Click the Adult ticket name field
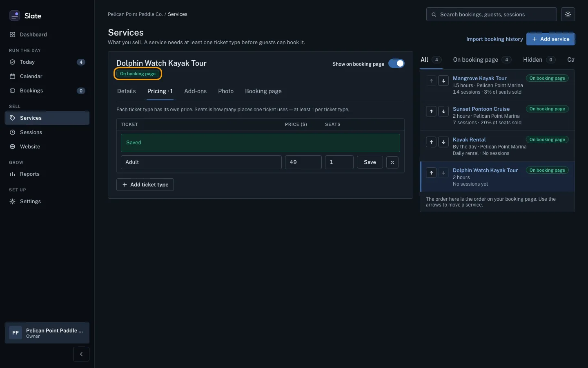588x368 pixels. (201, 162)
